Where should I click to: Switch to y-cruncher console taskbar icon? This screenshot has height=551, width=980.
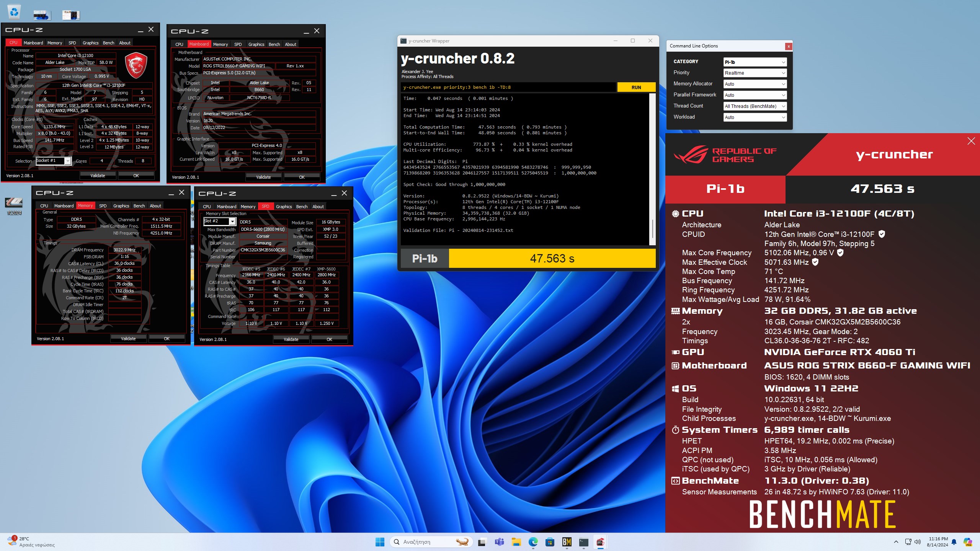(x=583, y=542)
